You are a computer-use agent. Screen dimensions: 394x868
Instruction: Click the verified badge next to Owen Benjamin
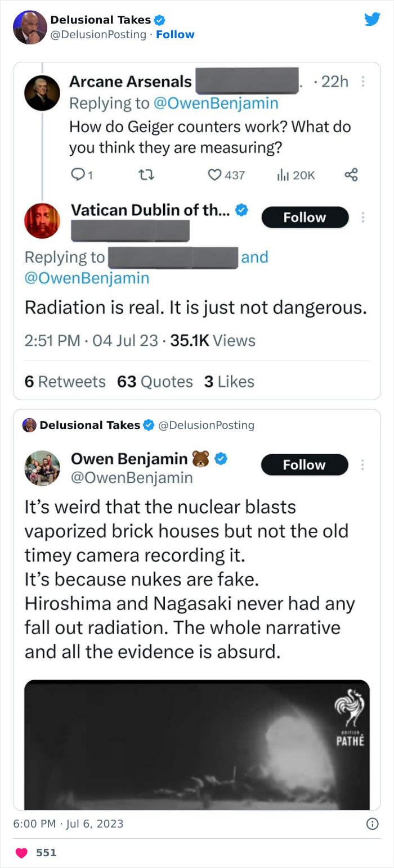pos(220,459)
